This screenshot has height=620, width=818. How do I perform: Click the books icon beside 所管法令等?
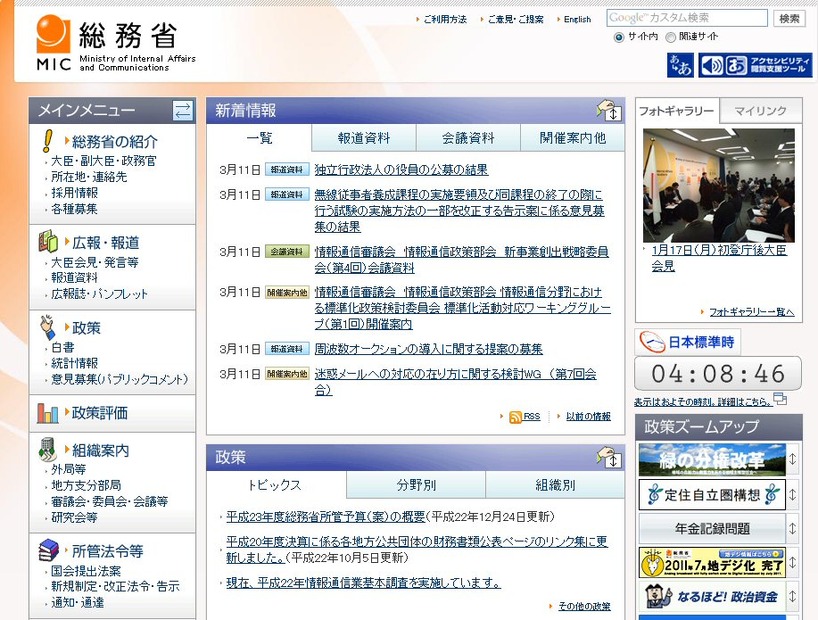(48, 550)
